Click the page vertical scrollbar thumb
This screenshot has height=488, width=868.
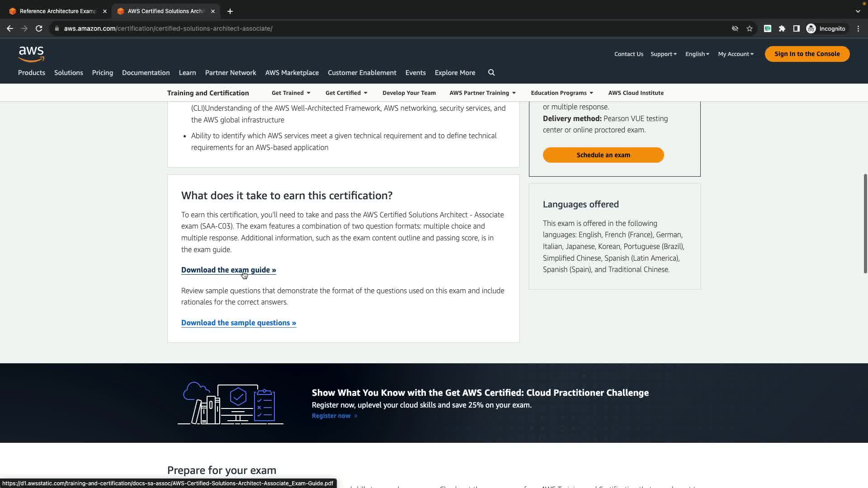click(865, 224)
